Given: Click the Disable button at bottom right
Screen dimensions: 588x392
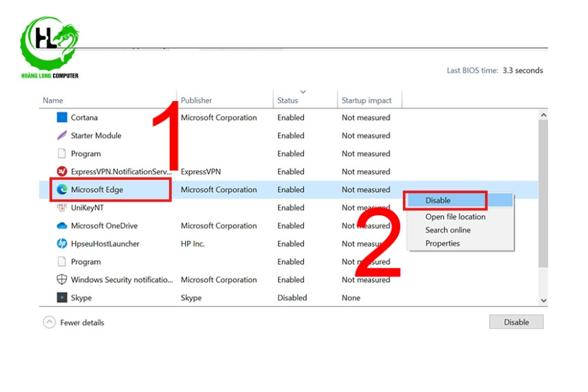Looking at the screenshot, I should [516, 322].
